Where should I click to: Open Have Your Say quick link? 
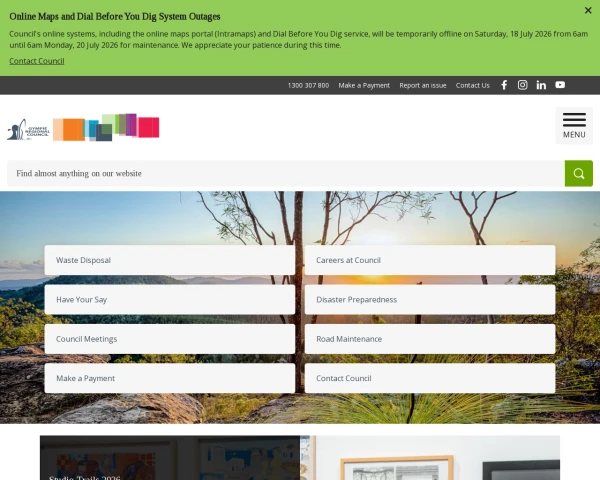[x=170, y=299]
